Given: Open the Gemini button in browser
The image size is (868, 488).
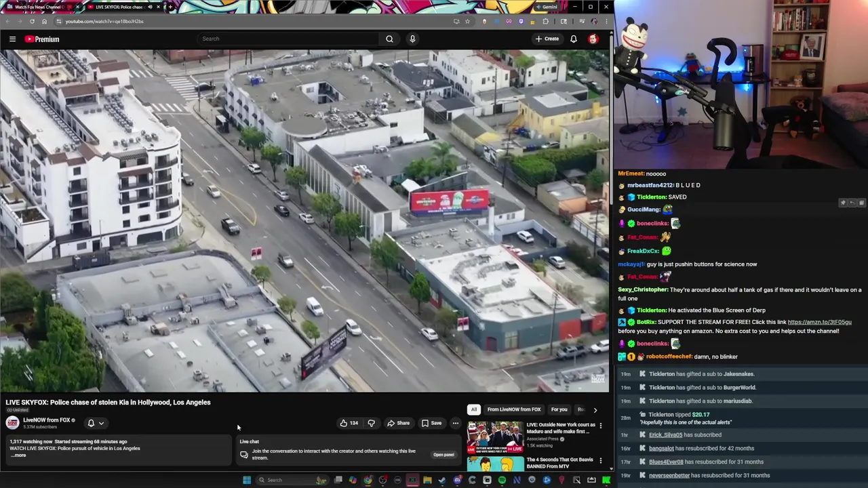Looking at the screenshot, I should (546, 7).
